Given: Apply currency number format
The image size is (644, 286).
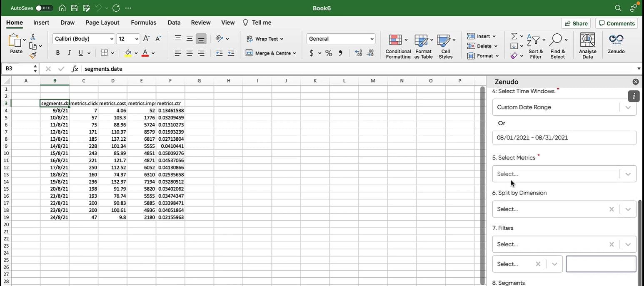Looking at the screenshot, I should (311, 53).
